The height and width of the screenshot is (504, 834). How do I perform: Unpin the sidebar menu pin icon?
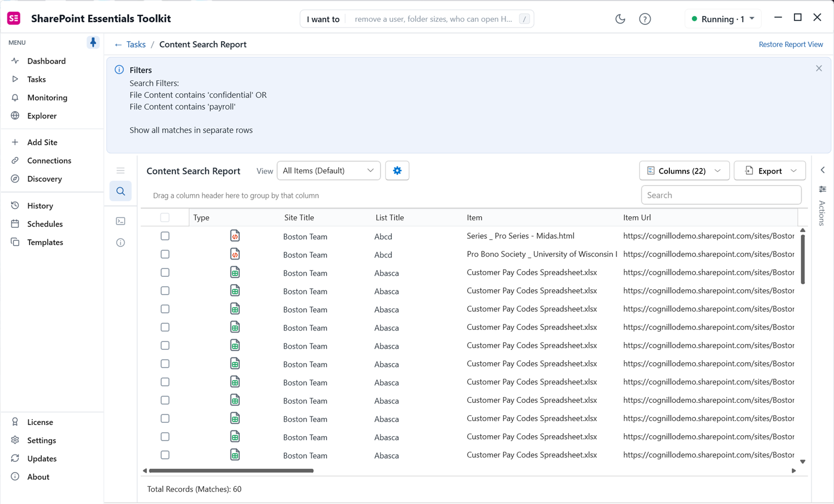click(x=93, y=42)
